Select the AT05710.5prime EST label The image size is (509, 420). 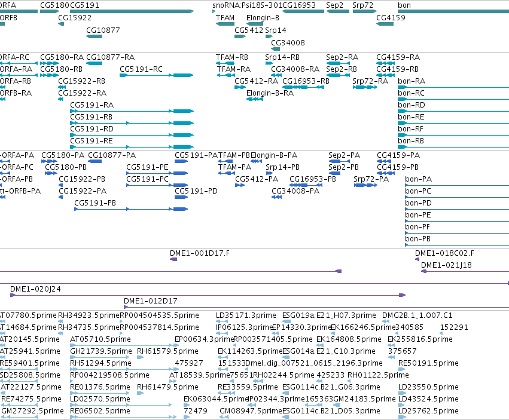(x=100, y=339)
